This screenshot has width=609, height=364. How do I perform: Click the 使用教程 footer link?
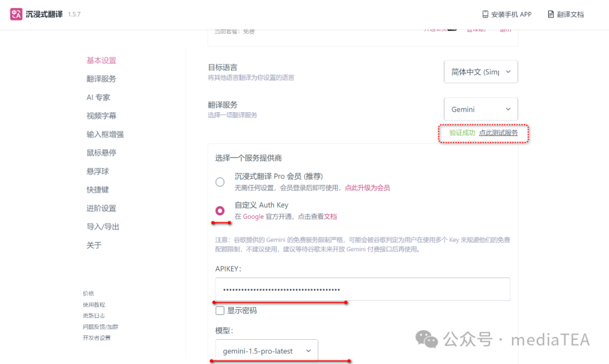coord(94,305)
